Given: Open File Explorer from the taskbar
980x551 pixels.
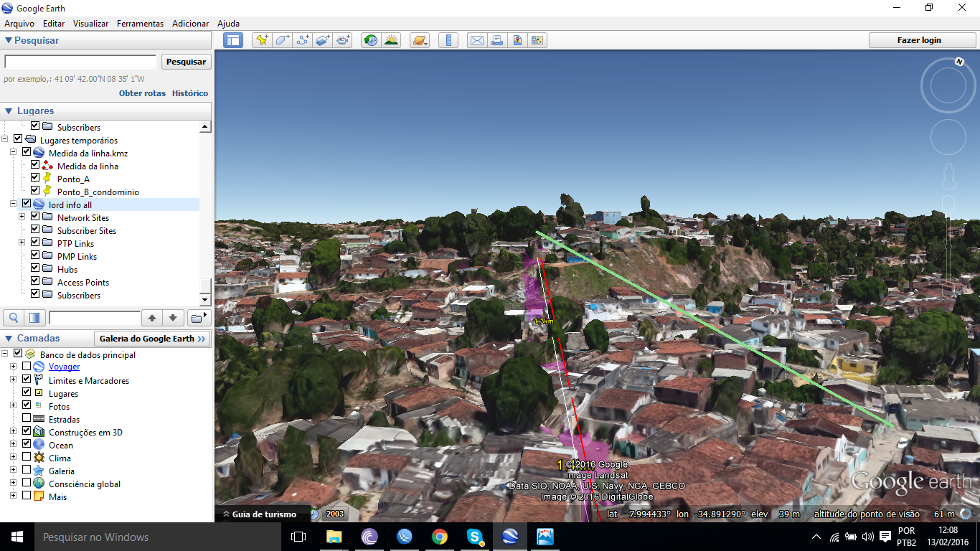Looking at the screenshot, I should pyautogui.click(x=334, y=537).
